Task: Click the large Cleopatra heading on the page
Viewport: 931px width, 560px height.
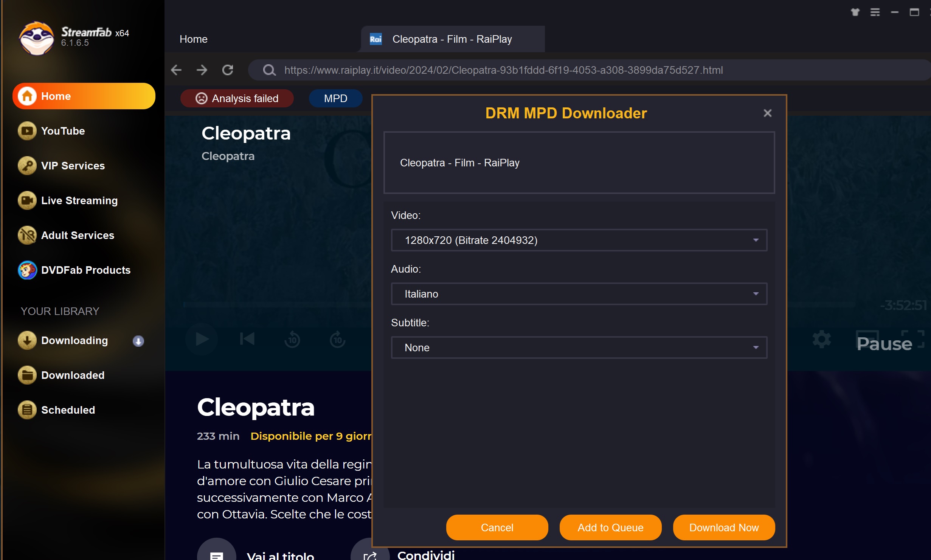Action: click(x=256, y=407)
